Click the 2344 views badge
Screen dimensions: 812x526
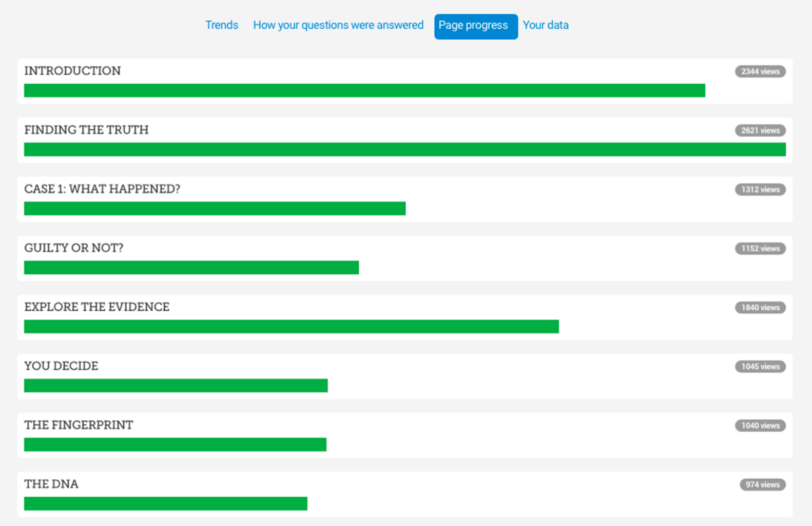(x=760, y=71)
